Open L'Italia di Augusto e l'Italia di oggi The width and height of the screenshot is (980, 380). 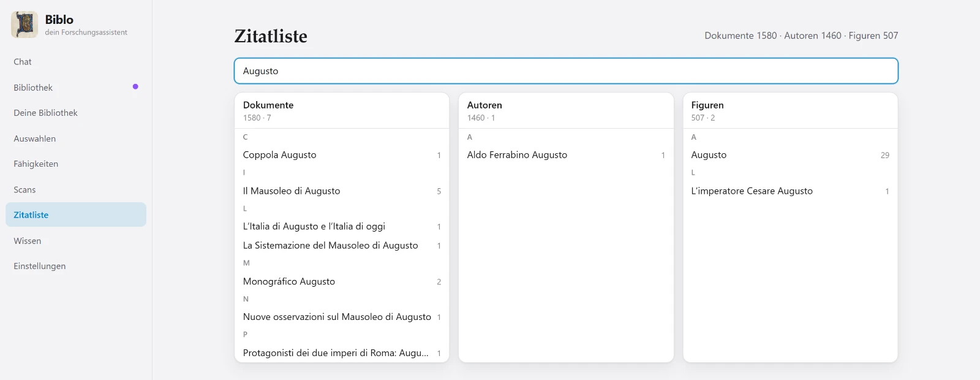coord(342,227)
